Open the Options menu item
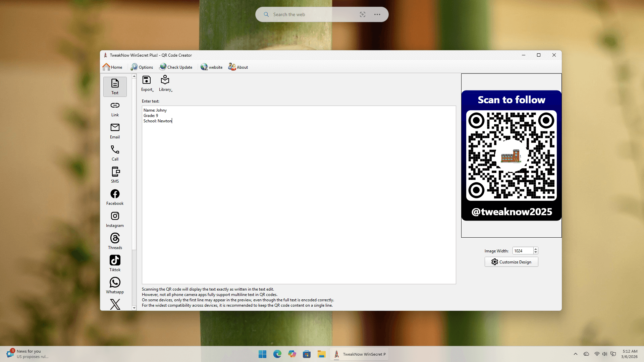The width and height of the screenshot is (644, 362). click(142, 67)
